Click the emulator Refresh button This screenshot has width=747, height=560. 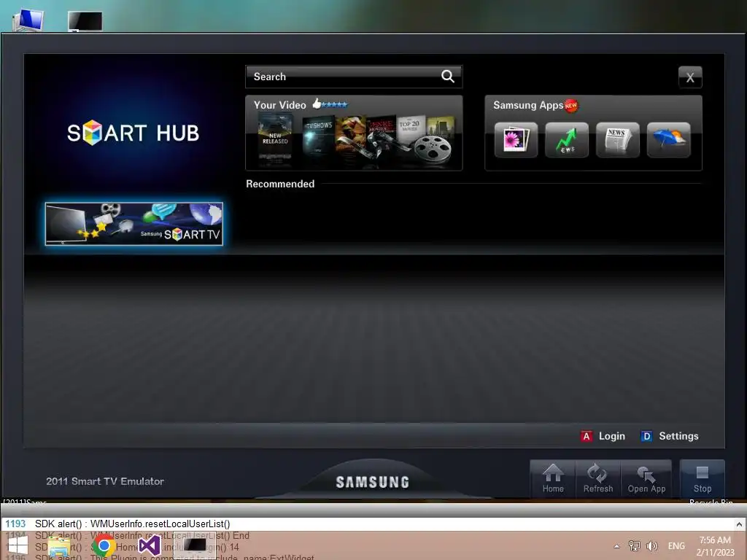tap(598, 479)
